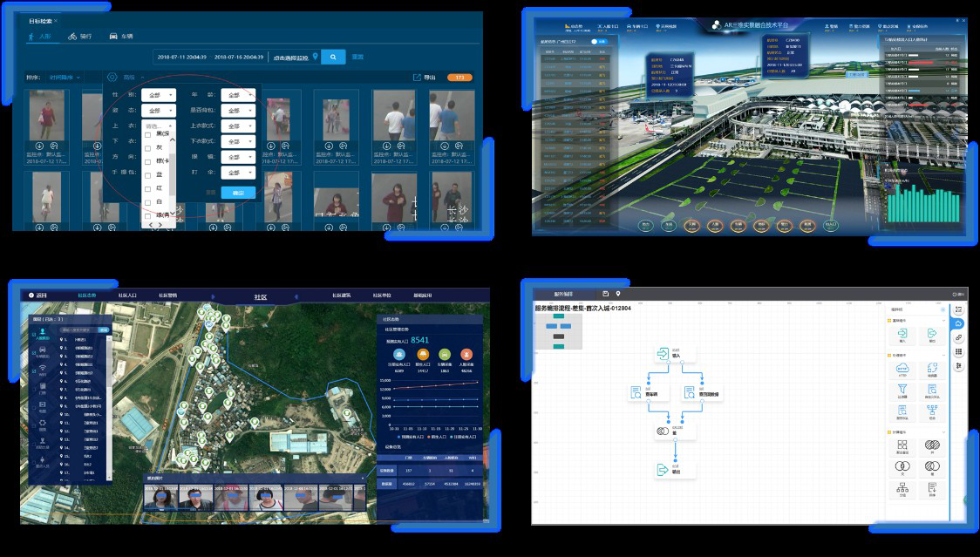980x557 pixels.
Task: Click the save icon in workflow toolbar
Action: [x=605, y=294]
